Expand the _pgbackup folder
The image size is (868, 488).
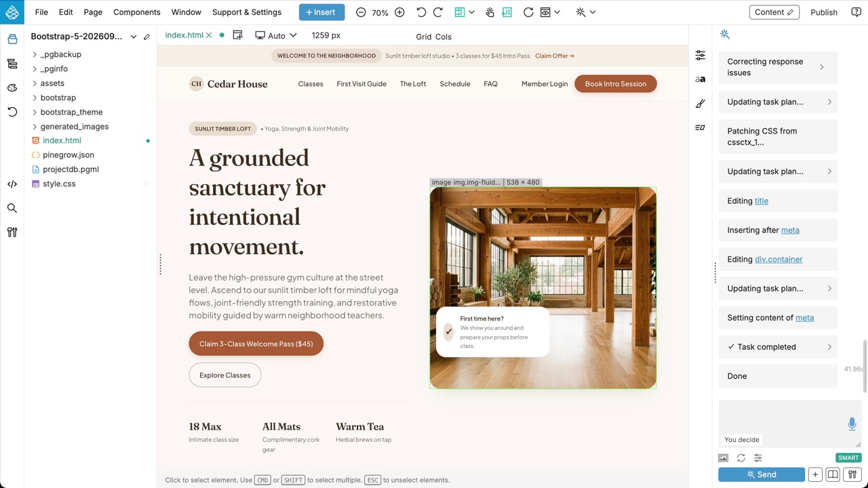coord(35,54)
